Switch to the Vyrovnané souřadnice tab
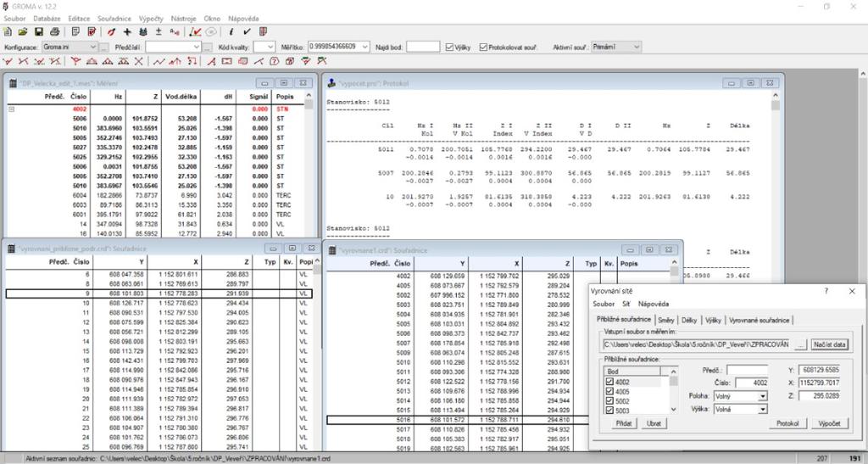The image size is (868, 464). 759,320
